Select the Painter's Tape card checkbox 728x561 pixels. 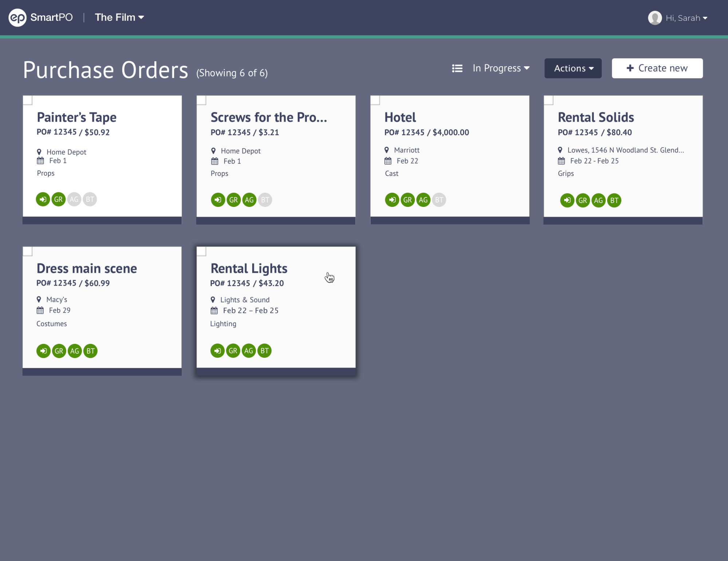tap(28, 100)
